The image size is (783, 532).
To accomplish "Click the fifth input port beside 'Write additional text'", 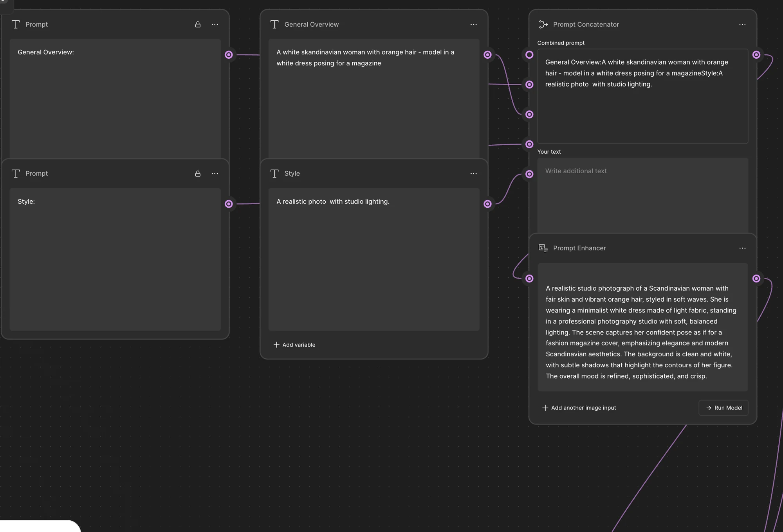I will [529, 174].
